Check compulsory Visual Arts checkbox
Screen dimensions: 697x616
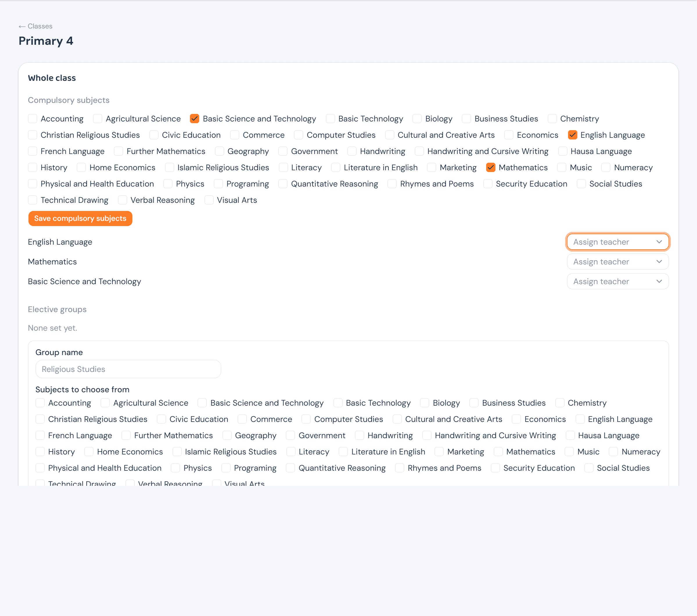pyautogui.click(x=209, y=200)
